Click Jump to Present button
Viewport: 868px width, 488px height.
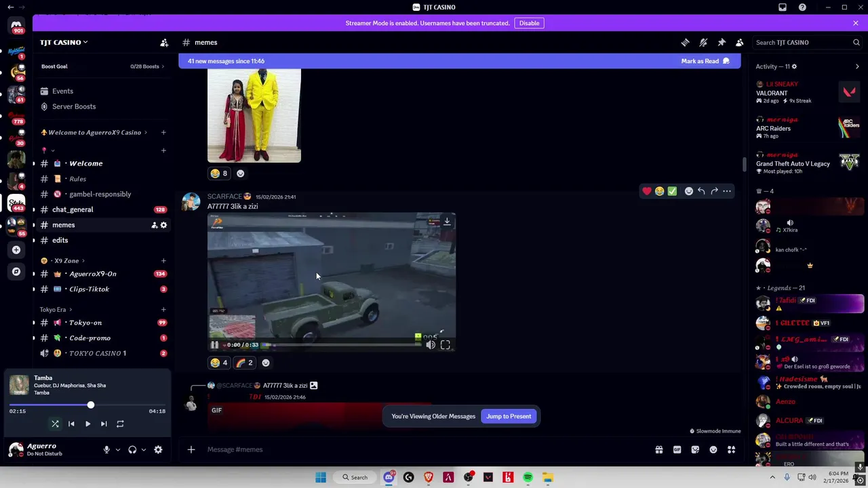[509, 416]
